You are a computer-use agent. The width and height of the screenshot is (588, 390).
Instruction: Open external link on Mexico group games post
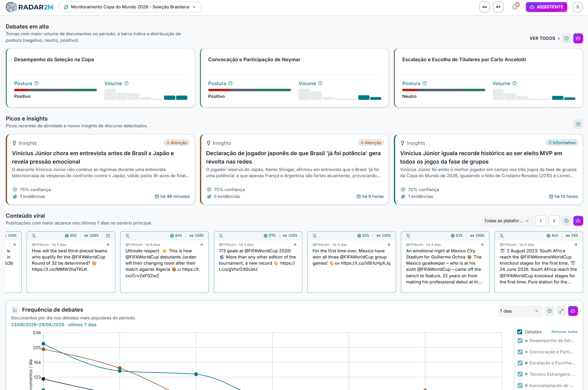point(388,245)
